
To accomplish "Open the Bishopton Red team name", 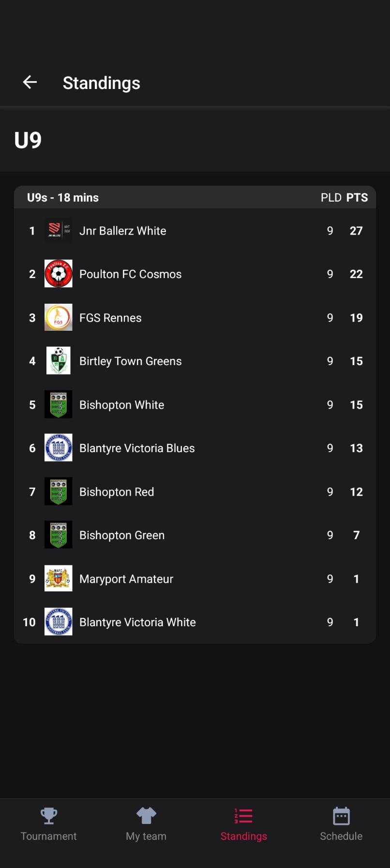I will pos(117,492).
